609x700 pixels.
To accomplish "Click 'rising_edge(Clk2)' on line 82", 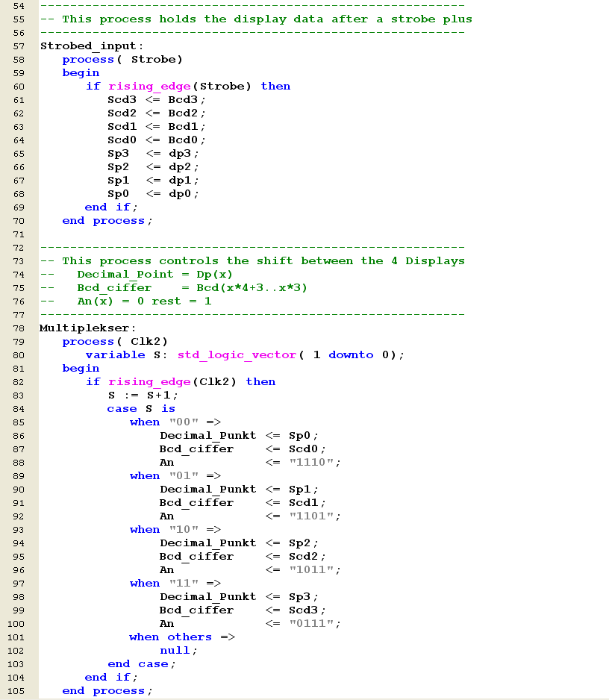I will point(172,381).
